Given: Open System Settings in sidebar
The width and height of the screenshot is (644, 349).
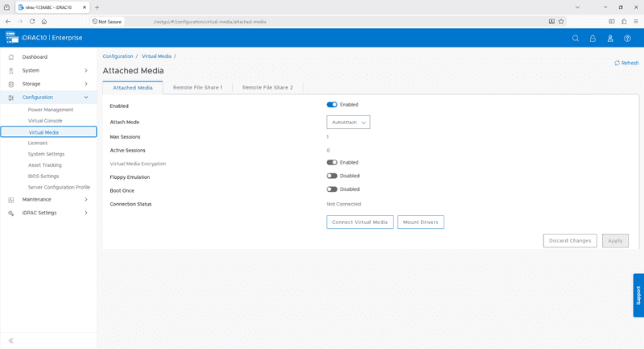Looking at the screenshot, I should (47, 154).
